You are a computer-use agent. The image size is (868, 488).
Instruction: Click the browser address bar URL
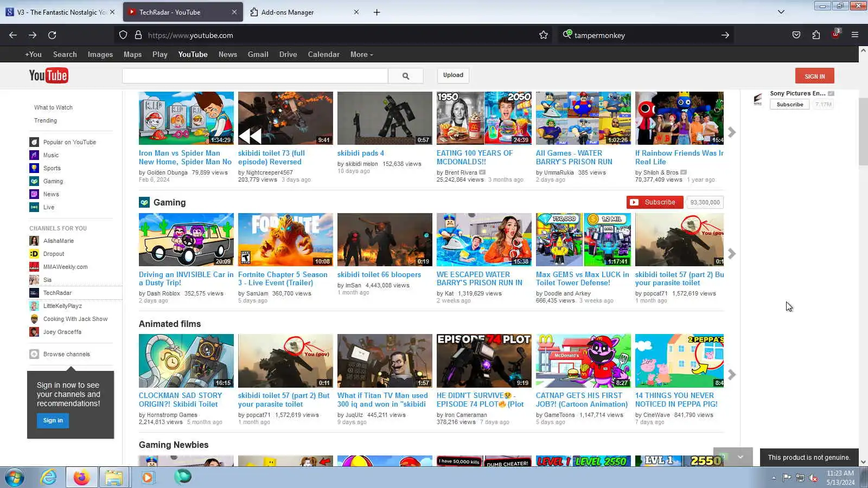(190, 35)
